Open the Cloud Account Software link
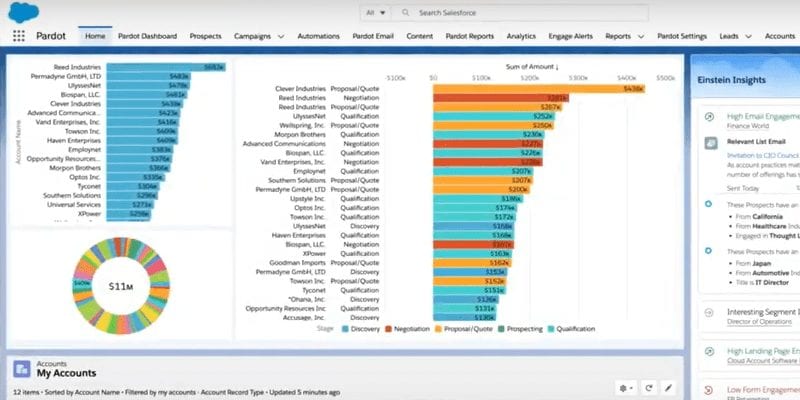800x400 pixels. coord(763,361)
